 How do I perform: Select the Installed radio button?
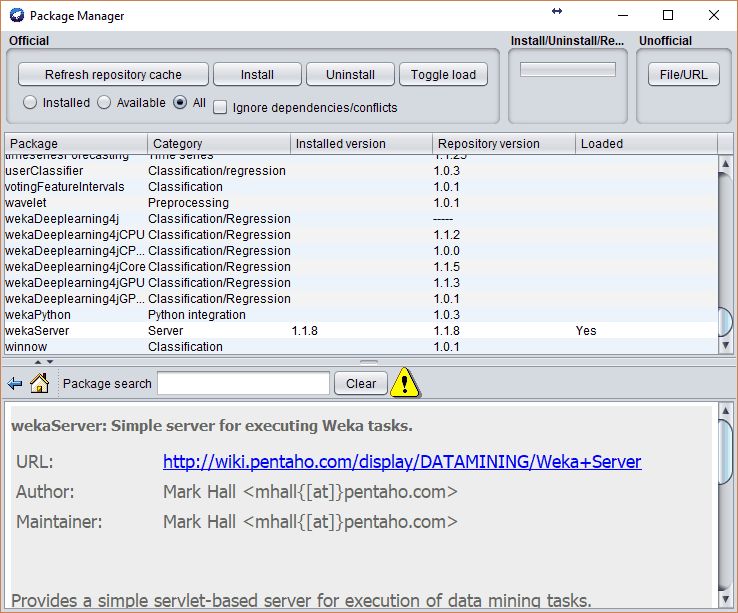(x=30, y=102)
